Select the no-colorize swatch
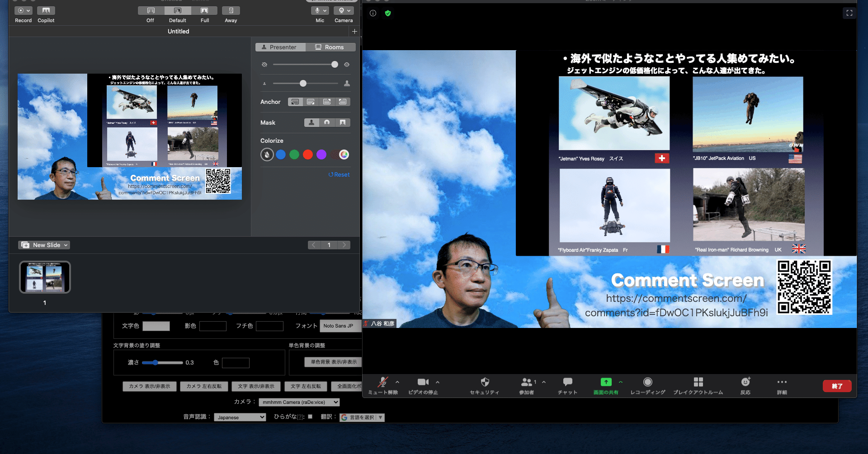 coord(267,154)
